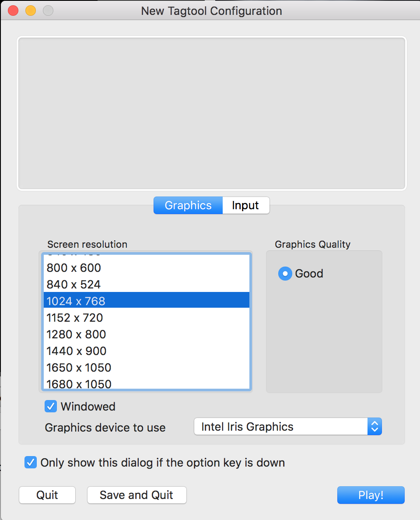The image size is (420, 520).
Task: Pick 1152 x 720 resolution
Action: point(74,317)
